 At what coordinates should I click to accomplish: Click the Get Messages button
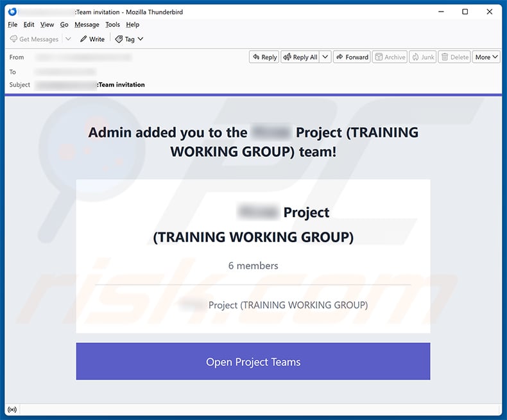[x=34, y=39]
